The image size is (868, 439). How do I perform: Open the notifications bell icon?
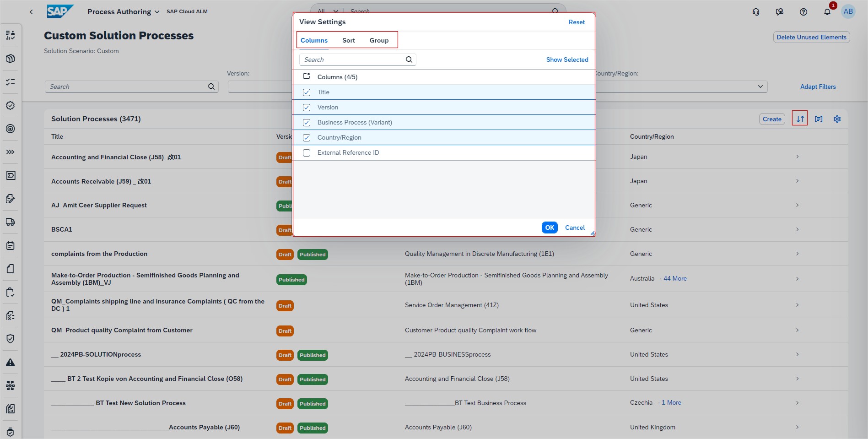click(x=827, y=12)
